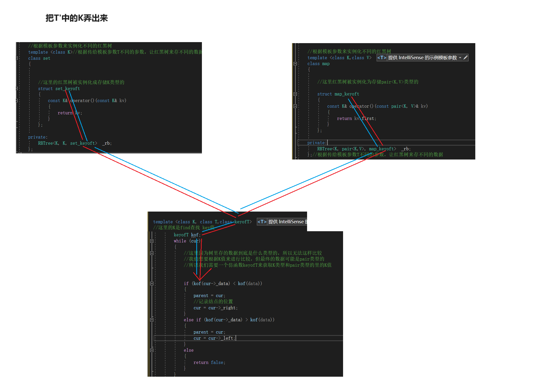Collapse the comment block fold marker under while
The width and height of the screenshot is (534, 392).
pyautogui.click(x=152, y=253)
